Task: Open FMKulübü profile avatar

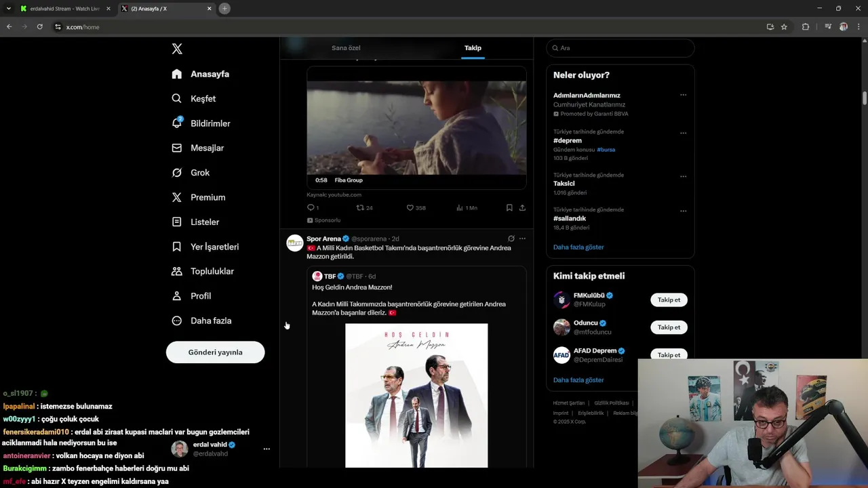Action: click(561, 300)
